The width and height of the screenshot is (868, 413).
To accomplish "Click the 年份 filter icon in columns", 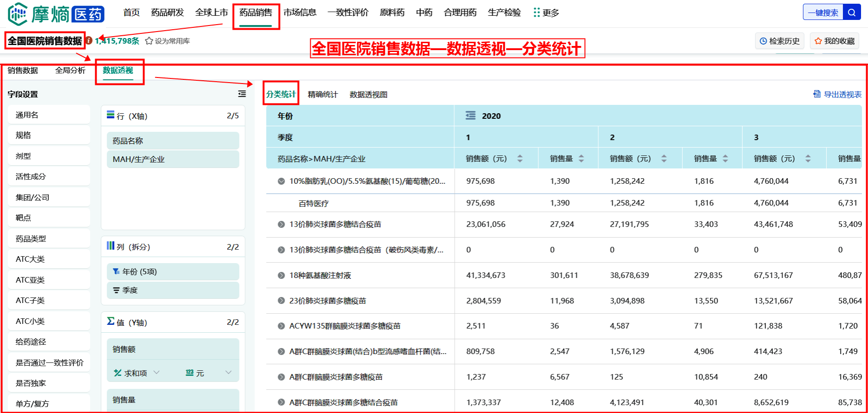I will pos(116,271).
